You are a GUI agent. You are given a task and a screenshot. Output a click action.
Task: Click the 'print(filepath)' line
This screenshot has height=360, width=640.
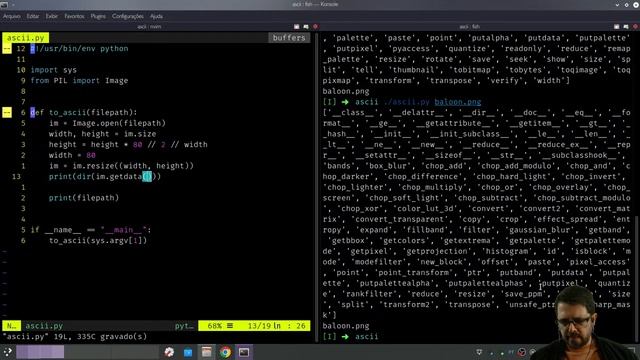click(84, 198)
